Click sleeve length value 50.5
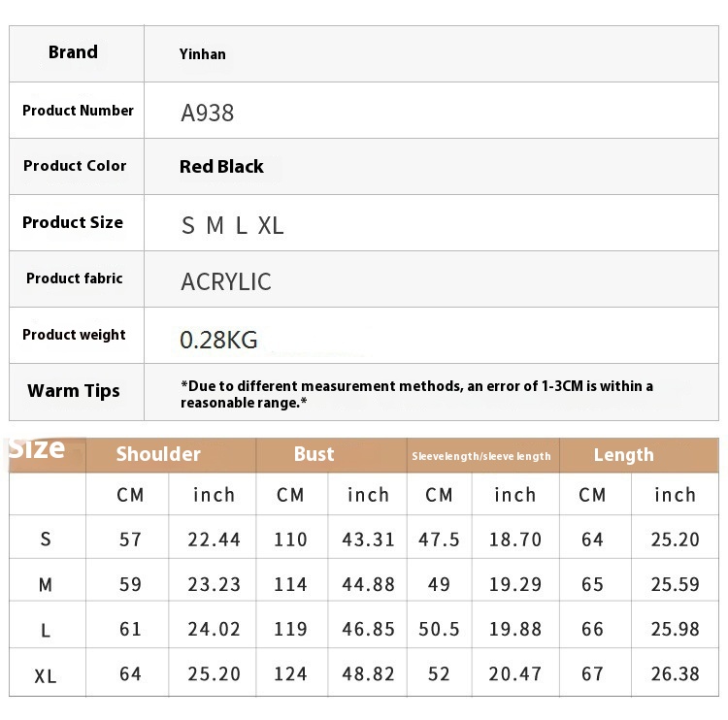The image size is (728, 720). (x=439, y=630)
